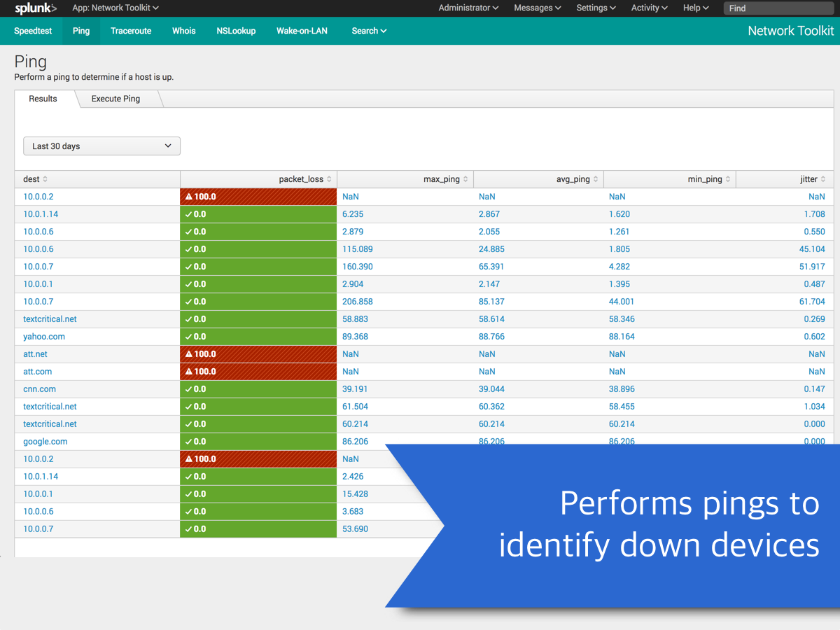Open the Traceroute page

pos(131,31)
